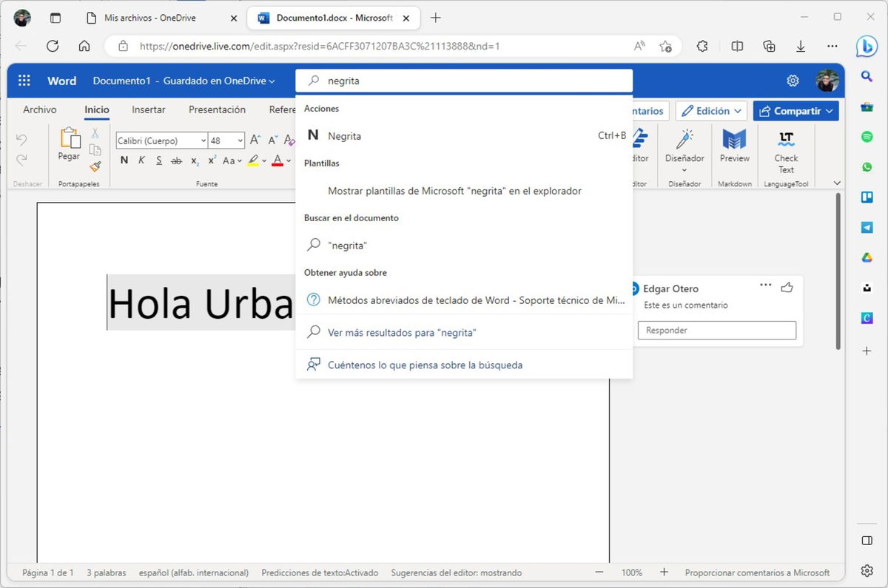Toggle strikethrough ab formatting
The image size is (888, 588).
[177, 160]
